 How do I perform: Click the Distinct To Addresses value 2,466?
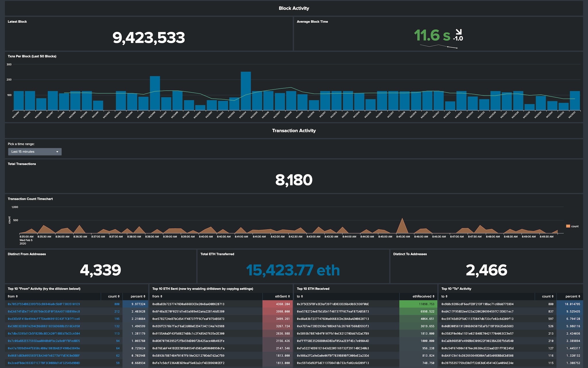[486, 270]
